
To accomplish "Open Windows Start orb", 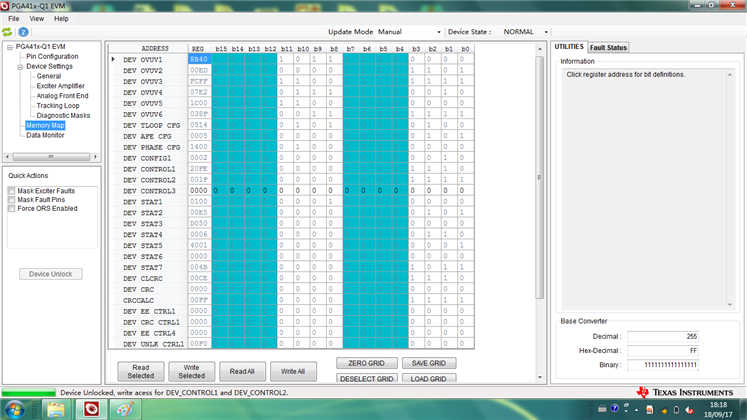I will 14,410.
